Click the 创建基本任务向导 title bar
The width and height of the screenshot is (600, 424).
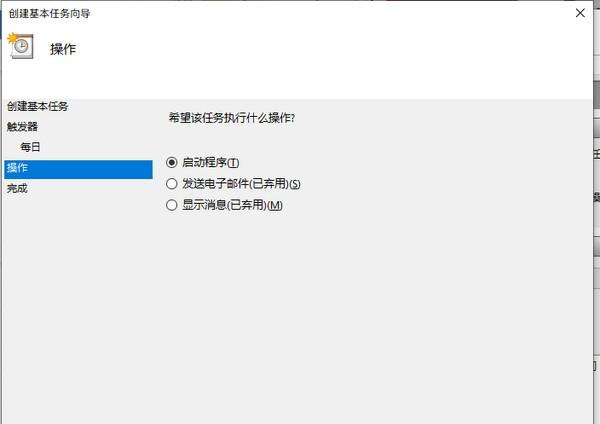pos(287,13)
